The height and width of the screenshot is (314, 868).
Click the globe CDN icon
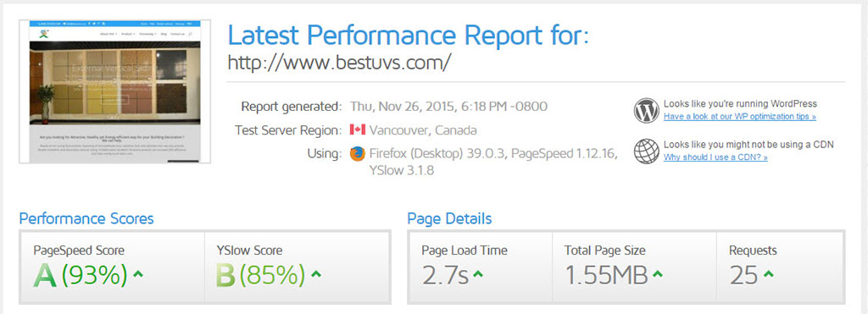[646, 151]
